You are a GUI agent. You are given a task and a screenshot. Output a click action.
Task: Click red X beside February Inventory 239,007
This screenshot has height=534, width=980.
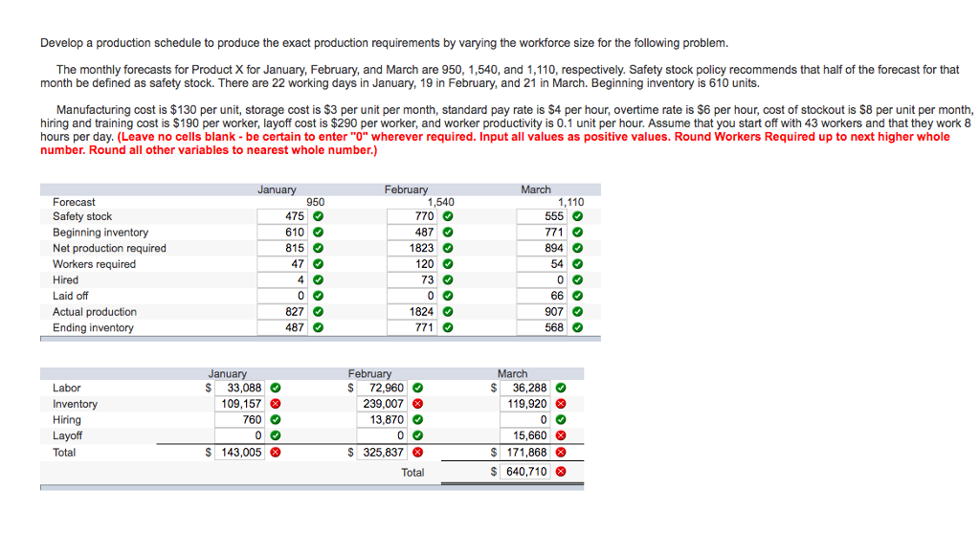click(417, 404)
